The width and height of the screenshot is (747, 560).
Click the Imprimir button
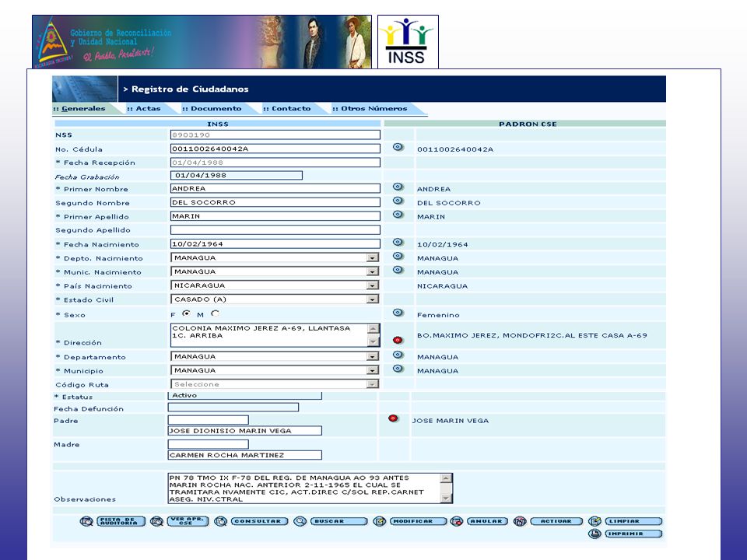(x=633, y=534)
